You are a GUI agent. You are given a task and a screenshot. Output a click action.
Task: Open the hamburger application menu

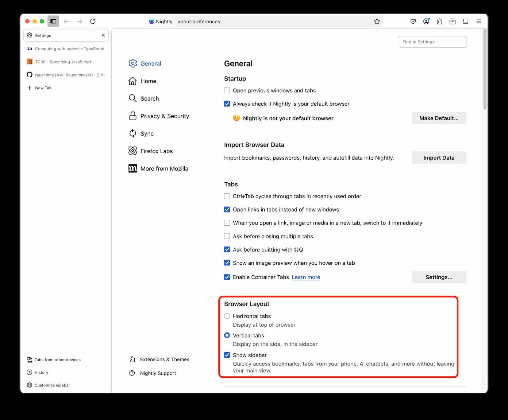pyautogui.click(x=479, y=22)
